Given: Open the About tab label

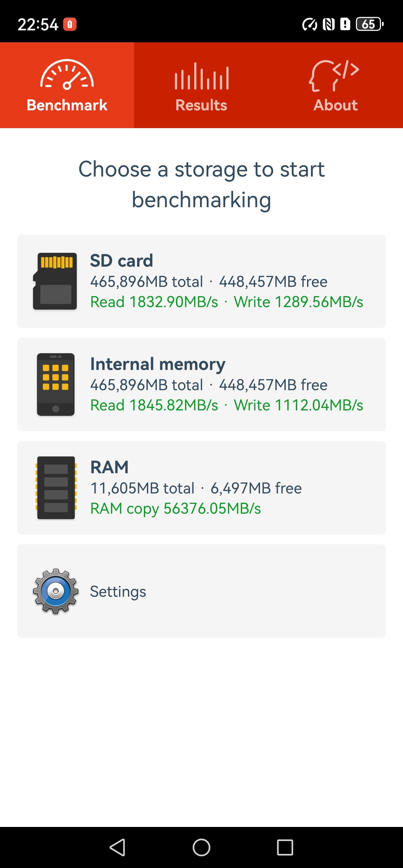Looking at the screenshot, I should 335,105.
